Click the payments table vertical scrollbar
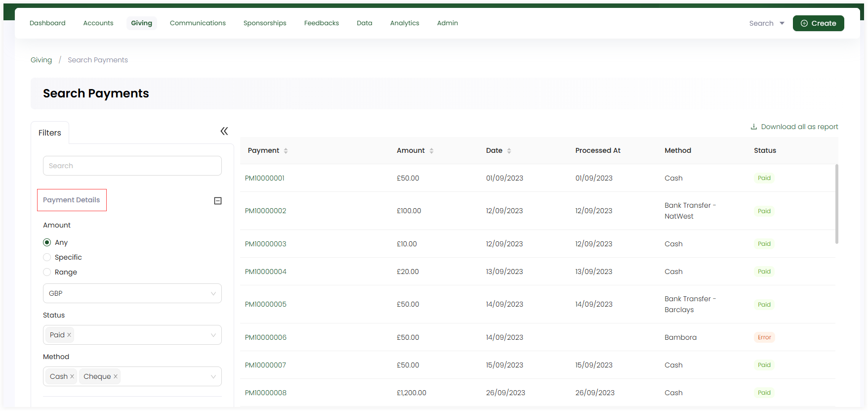 click(836, 204)
